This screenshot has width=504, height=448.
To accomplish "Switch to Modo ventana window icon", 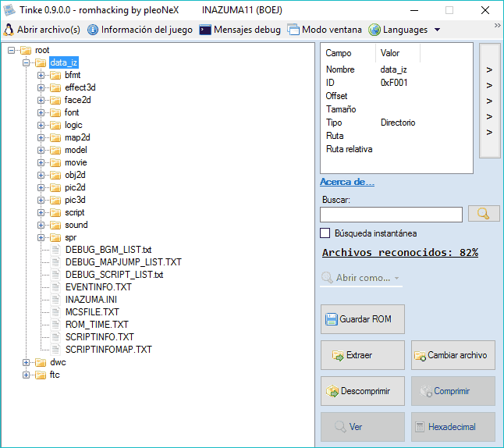I will click(293, 30).
